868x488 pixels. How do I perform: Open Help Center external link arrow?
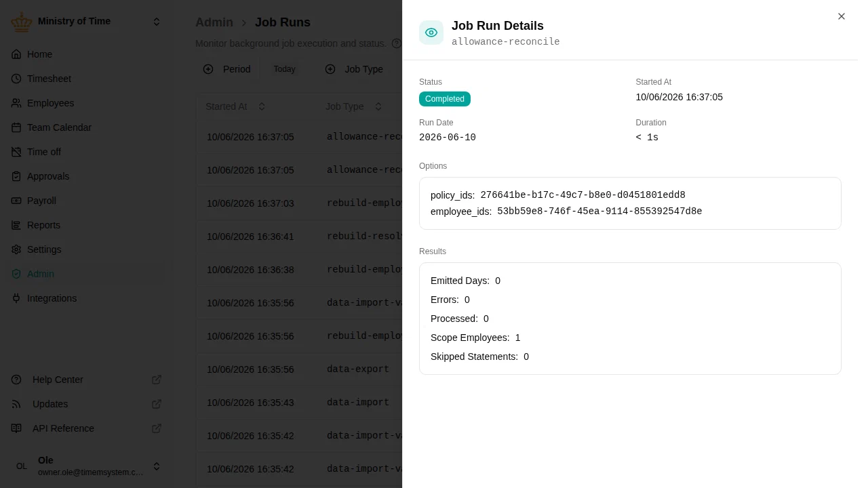[157, 380]
